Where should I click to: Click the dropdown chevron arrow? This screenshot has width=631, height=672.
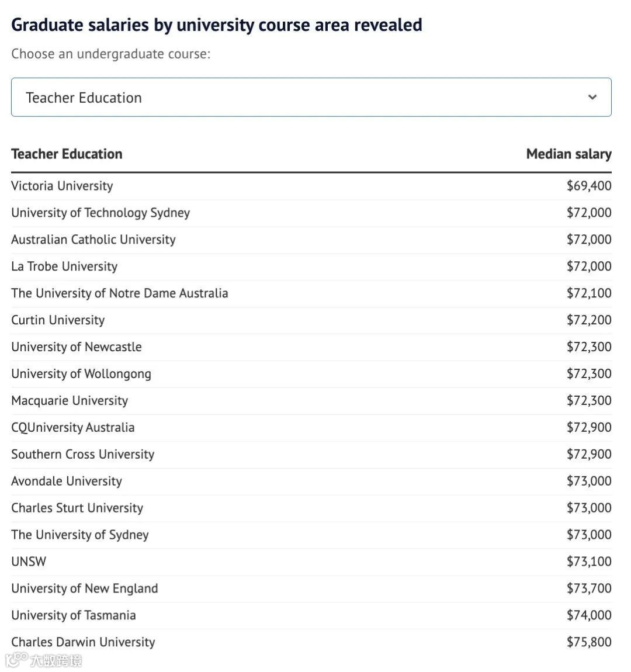pyautogui.click(x=592, y=98)
